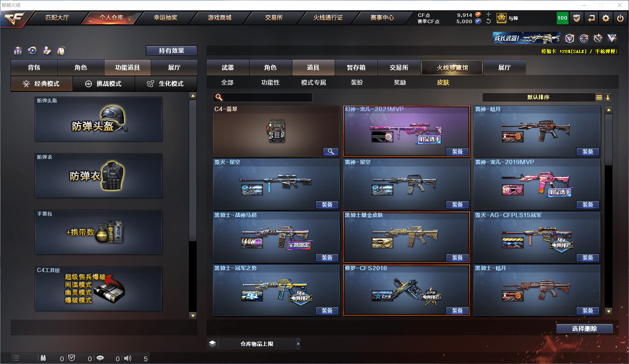Open the CF shield badge button
This screenshot has height=364, width=629.
pos(576,18)
